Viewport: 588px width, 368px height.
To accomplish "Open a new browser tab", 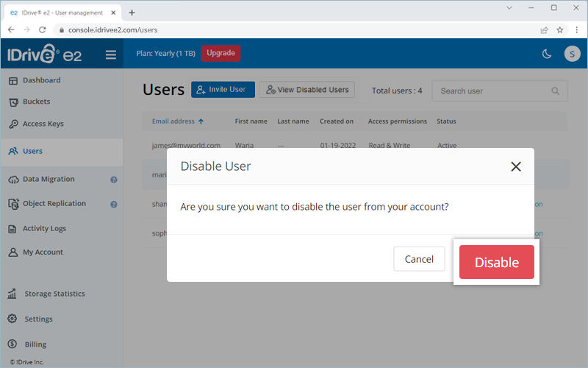I will tap(132, 13).
